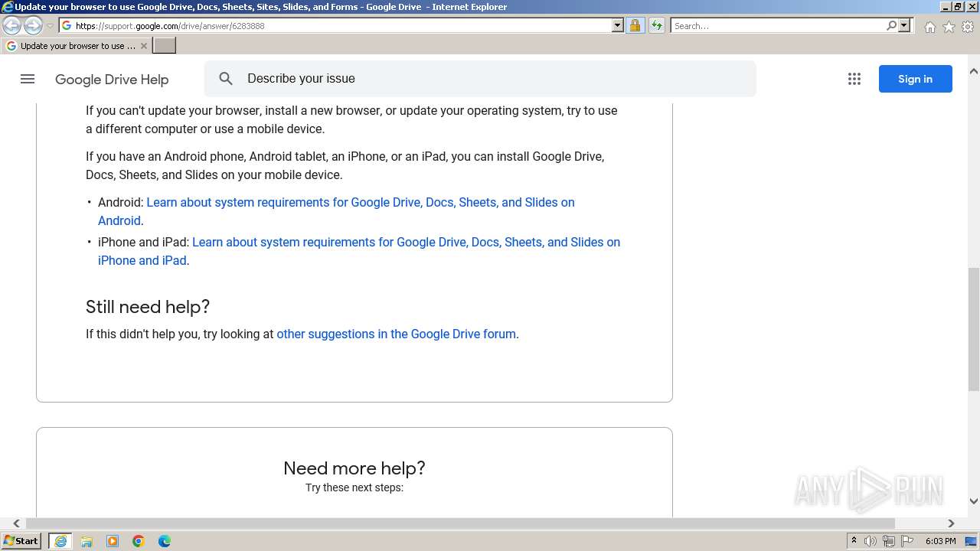The image size is (980, 551).
Task: Open Android system requirements link
Action: tap(336, 211)
